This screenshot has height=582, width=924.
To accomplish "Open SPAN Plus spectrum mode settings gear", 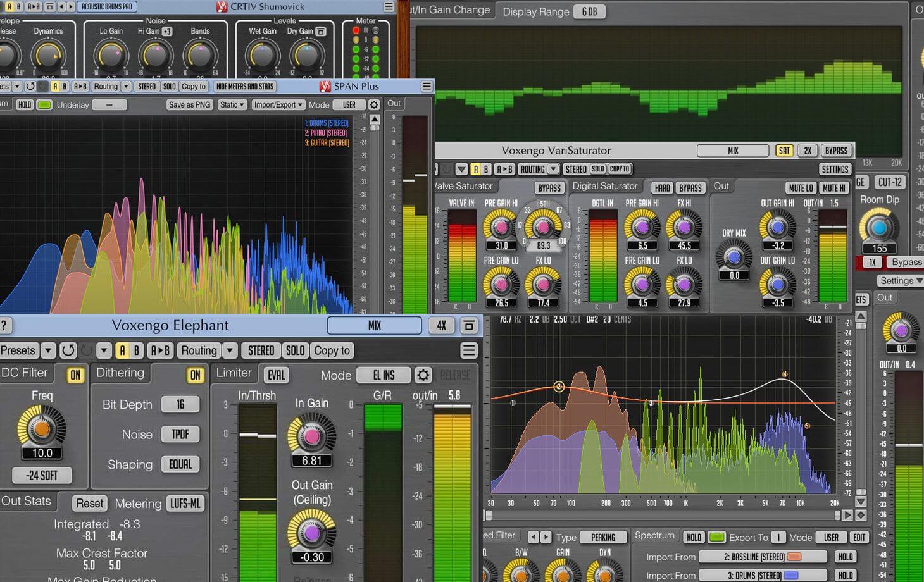I will click(x=374, y=105).
